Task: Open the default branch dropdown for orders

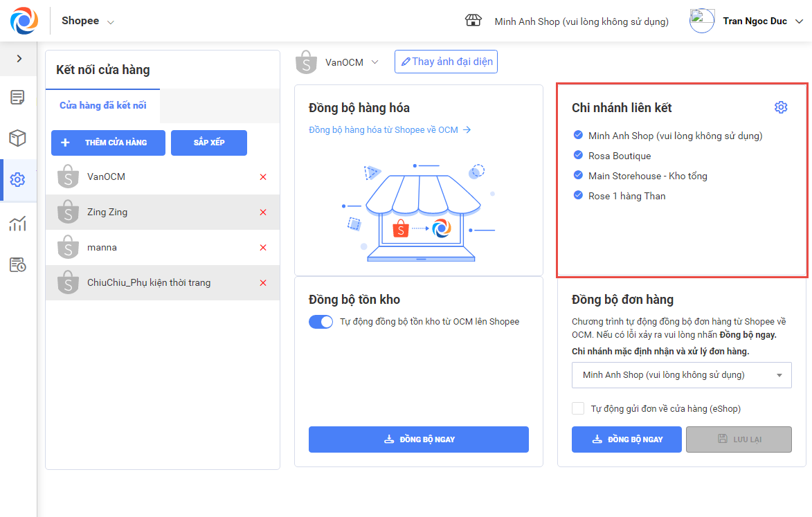Action: 681,375
